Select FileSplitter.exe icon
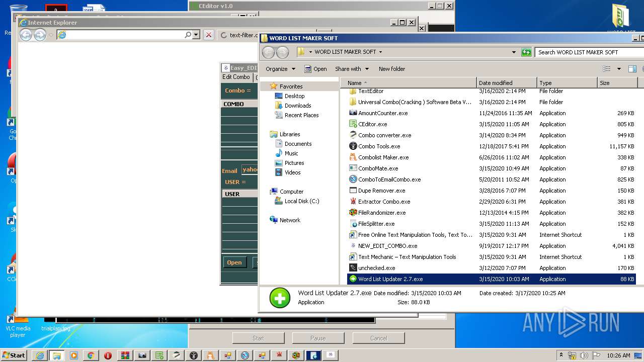The image size is (644, 362). pos(353,224)
